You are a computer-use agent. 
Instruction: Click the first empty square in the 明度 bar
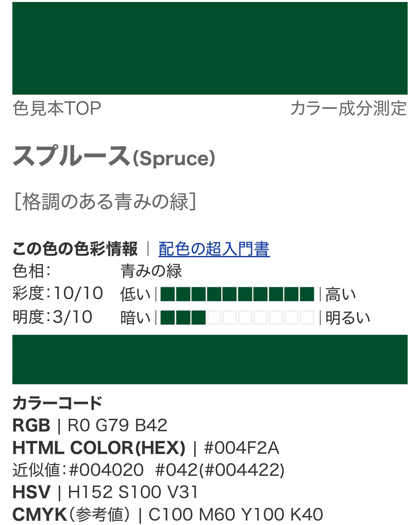(x=214, y=318)
